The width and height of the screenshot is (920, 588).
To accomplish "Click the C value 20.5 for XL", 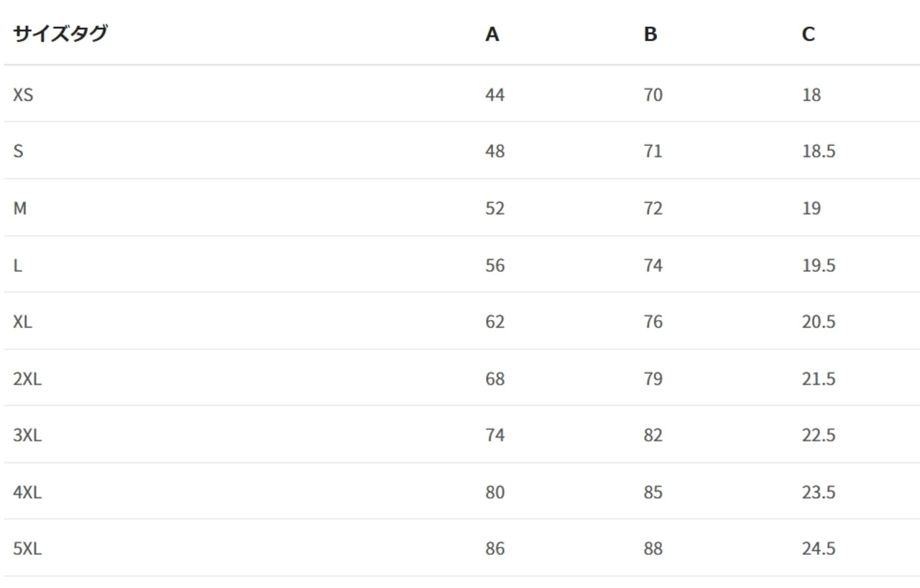I will pos(819,322).
